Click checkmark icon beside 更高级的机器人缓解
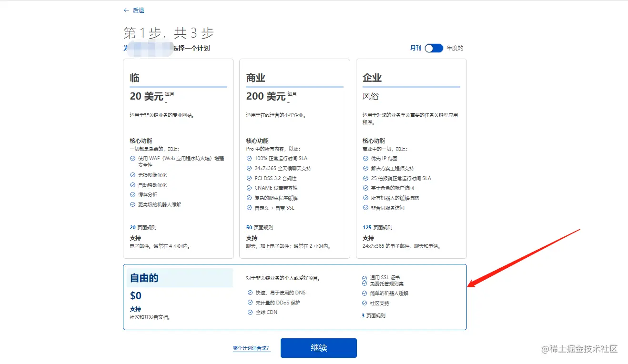This screenshot has height=364, width=628. (x=132, y=204)
